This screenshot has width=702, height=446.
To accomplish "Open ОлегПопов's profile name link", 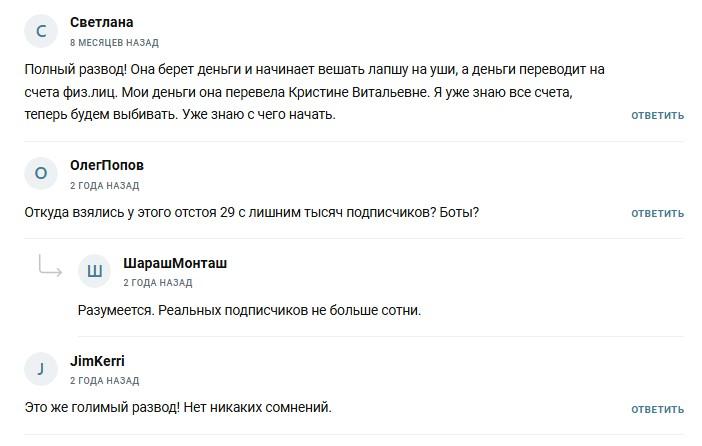I will [x=106, y=165].
